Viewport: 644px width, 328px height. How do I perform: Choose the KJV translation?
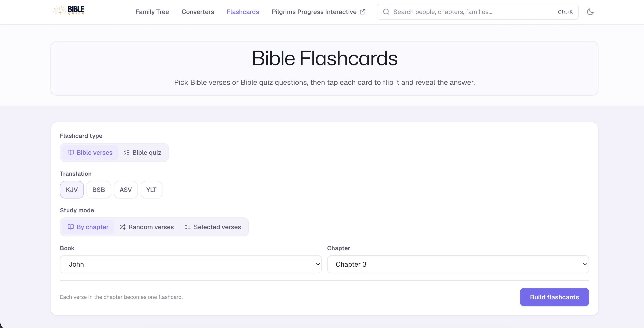[72, 190]
